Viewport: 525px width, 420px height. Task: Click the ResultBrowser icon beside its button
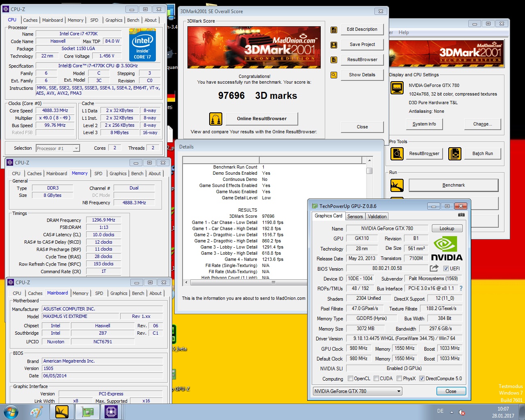pos(334,60)
